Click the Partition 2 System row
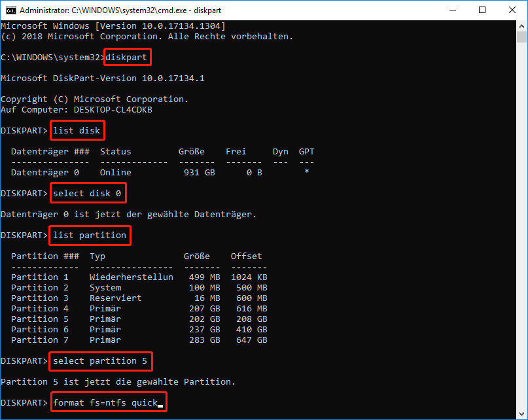The width and height of the screenshot is (528, 420). (139, 288)
